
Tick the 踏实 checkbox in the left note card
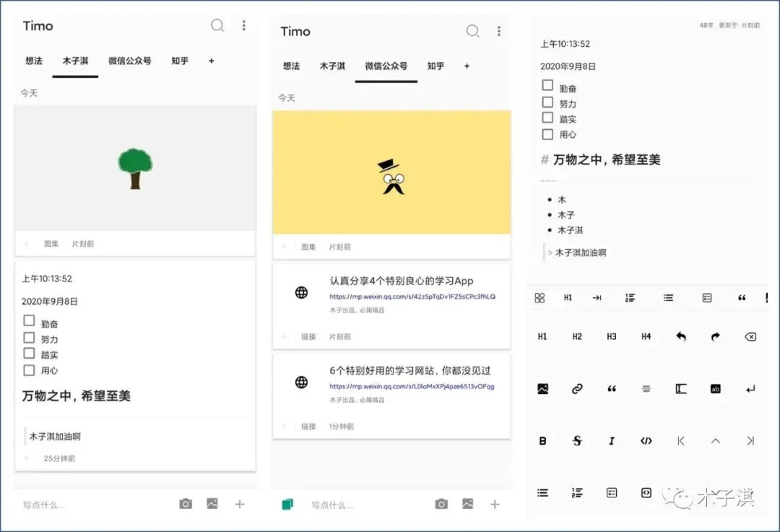point(30,353)
